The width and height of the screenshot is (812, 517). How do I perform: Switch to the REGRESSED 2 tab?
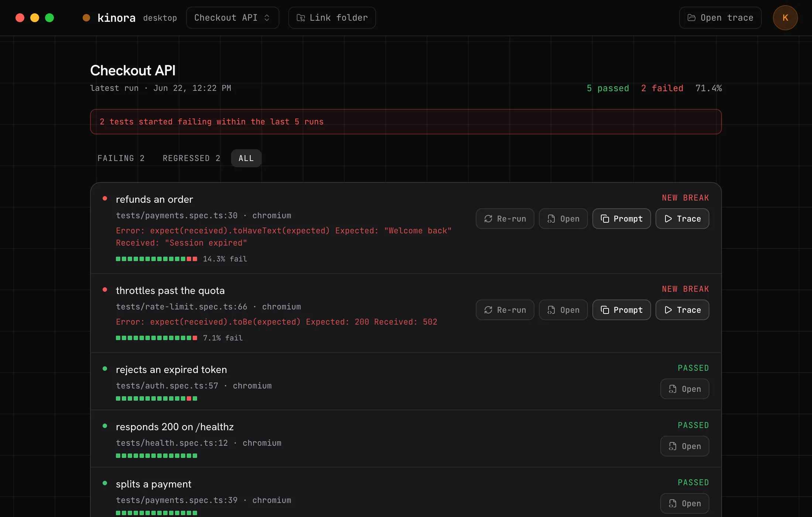point(191,158)
